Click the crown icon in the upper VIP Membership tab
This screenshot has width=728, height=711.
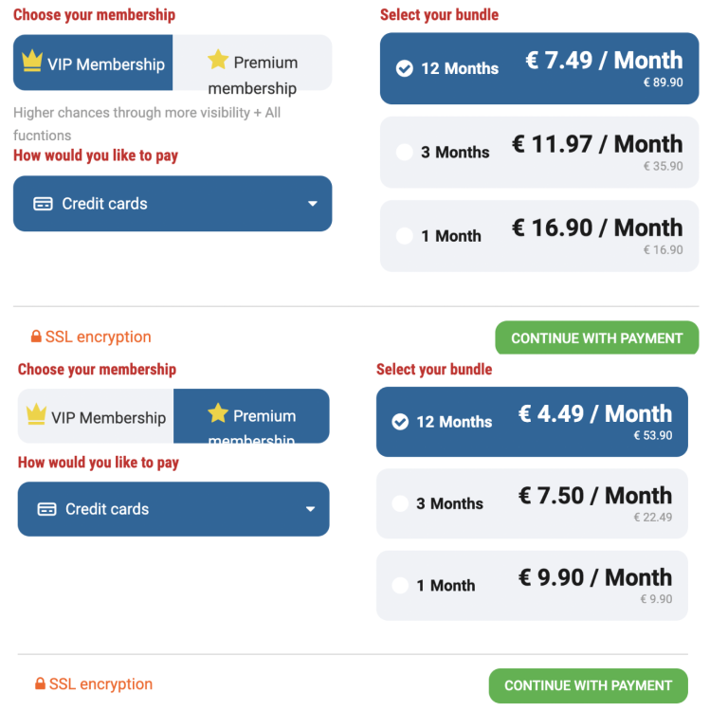(33, 63)
